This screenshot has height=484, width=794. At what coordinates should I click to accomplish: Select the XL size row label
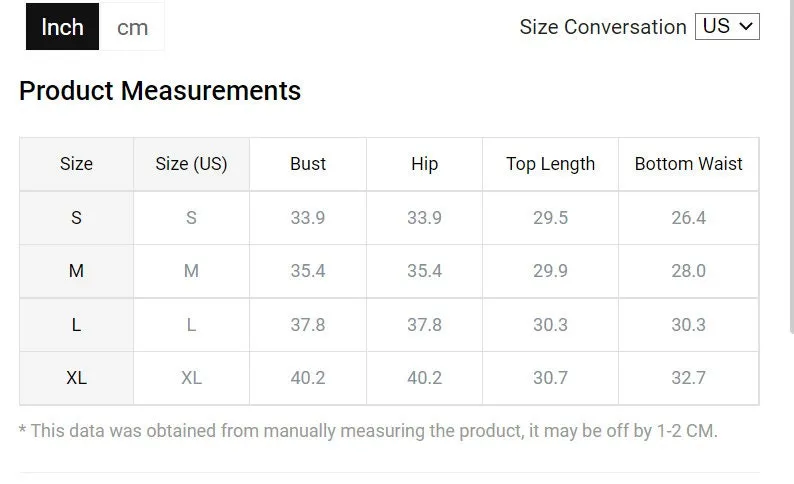pos(76,378)
